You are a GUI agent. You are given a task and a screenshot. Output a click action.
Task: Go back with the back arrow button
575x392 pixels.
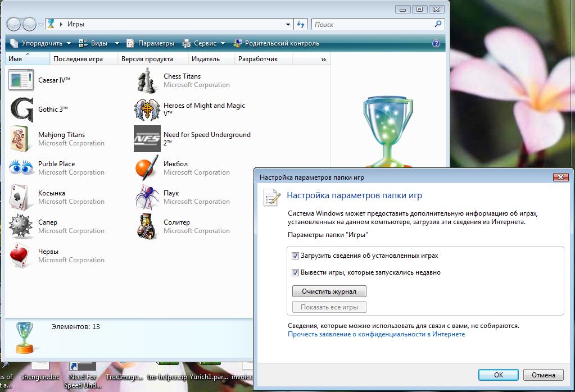pos(14,25)
